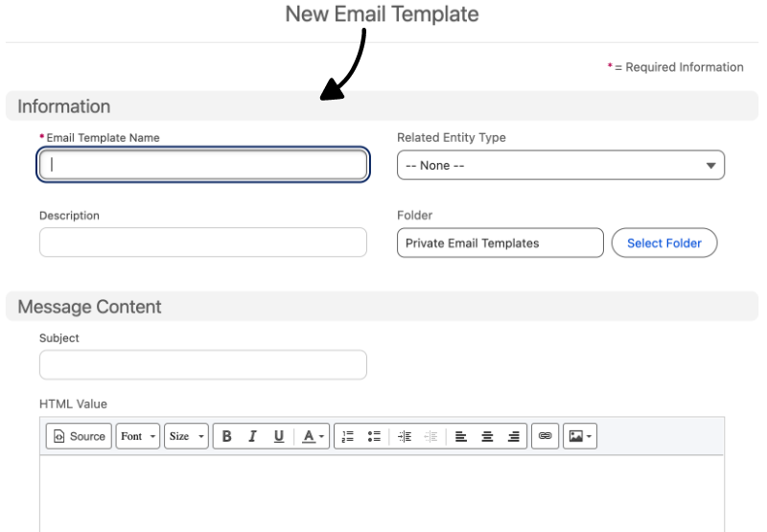Viewport: 767px width, 532px height.
Task: Increase indent in editor
Action: (x=405, y=436)
